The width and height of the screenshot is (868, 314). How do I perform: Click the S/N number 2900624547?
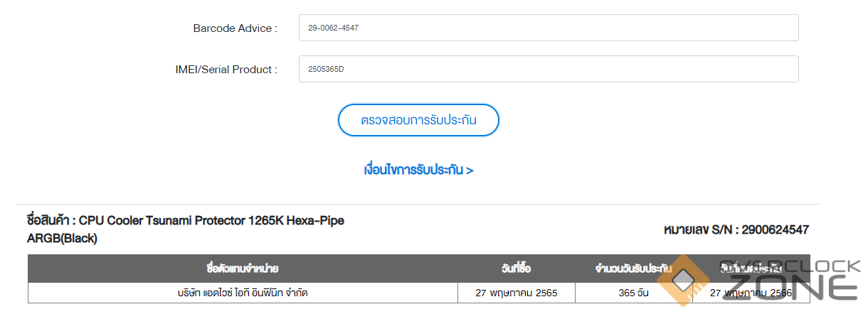click(x=774, y=230)
